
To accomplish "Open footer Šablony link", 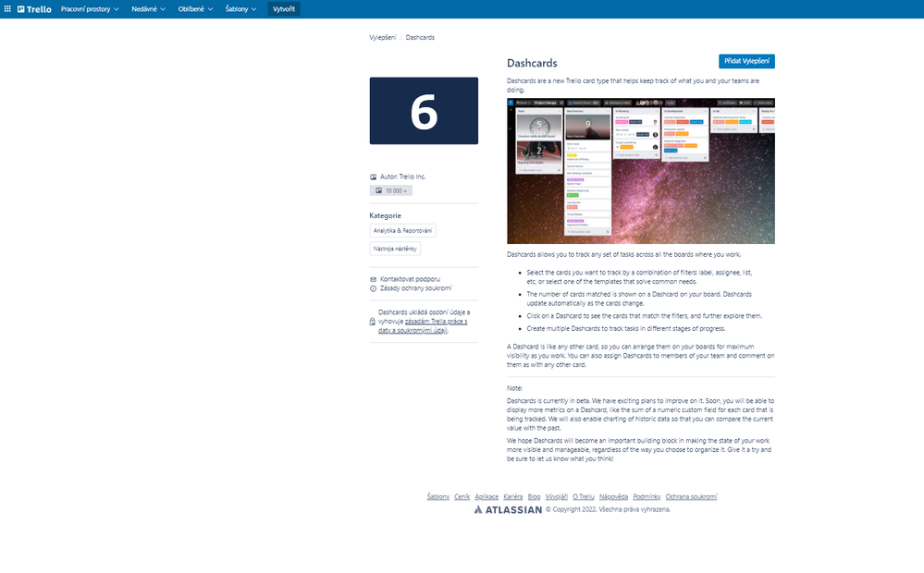I will (438, 496).
